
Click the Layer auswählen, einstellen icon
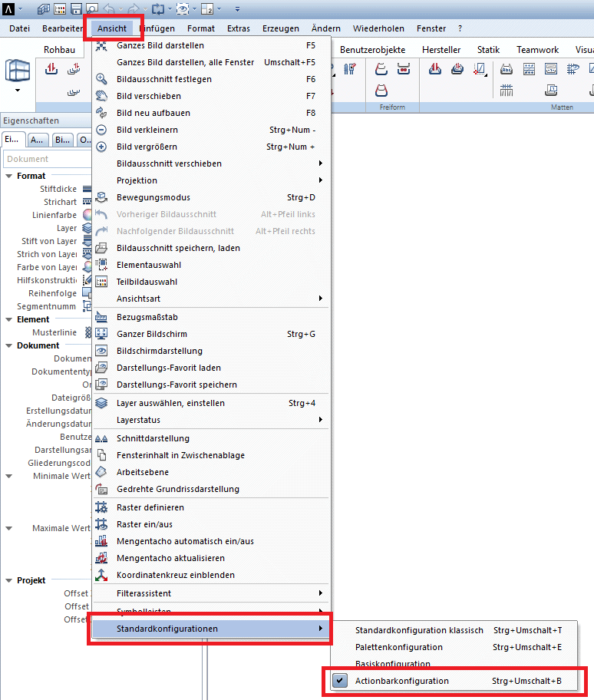pos(101,403)
